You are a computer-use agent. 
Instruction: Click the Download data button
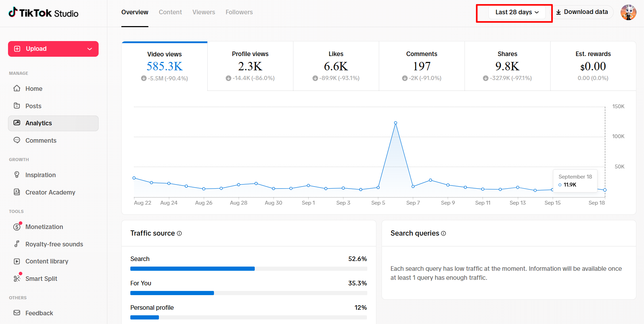pos(582,12)
